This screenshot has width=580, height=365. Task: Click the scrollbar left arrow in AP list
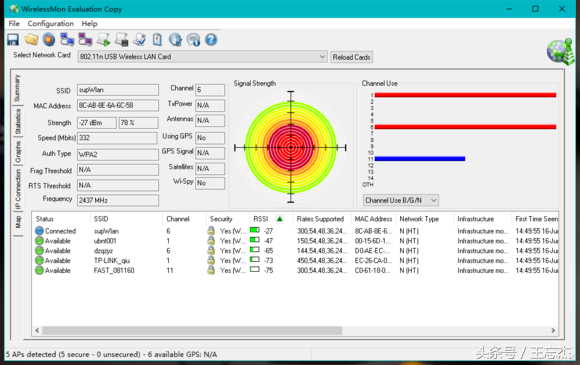coord(37,330)
